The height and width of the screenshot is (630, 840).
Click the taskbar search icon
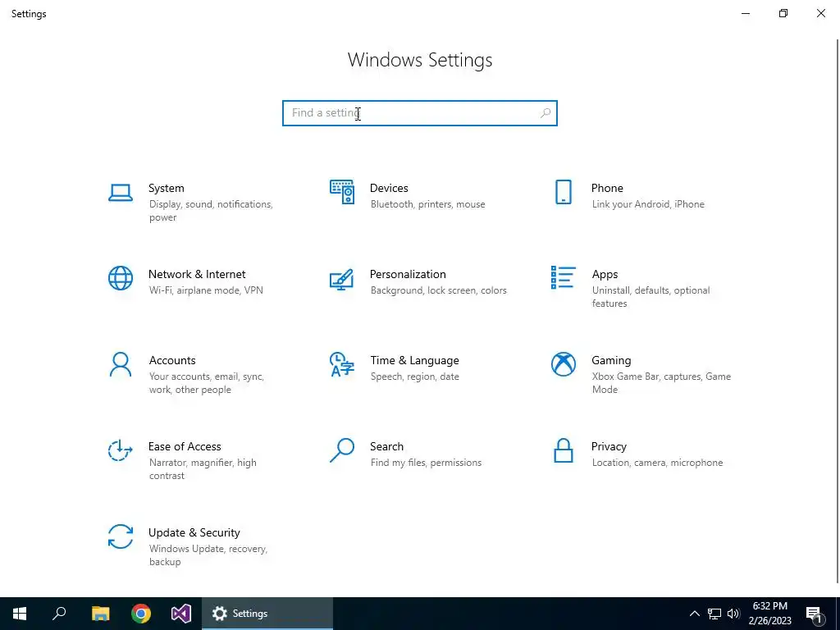(59, 614)
